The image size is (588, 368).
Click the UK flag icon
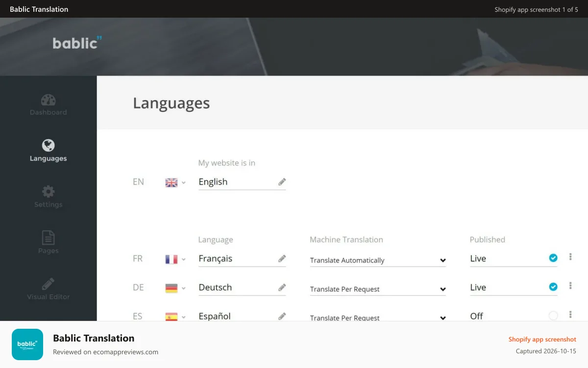(171, 183)
